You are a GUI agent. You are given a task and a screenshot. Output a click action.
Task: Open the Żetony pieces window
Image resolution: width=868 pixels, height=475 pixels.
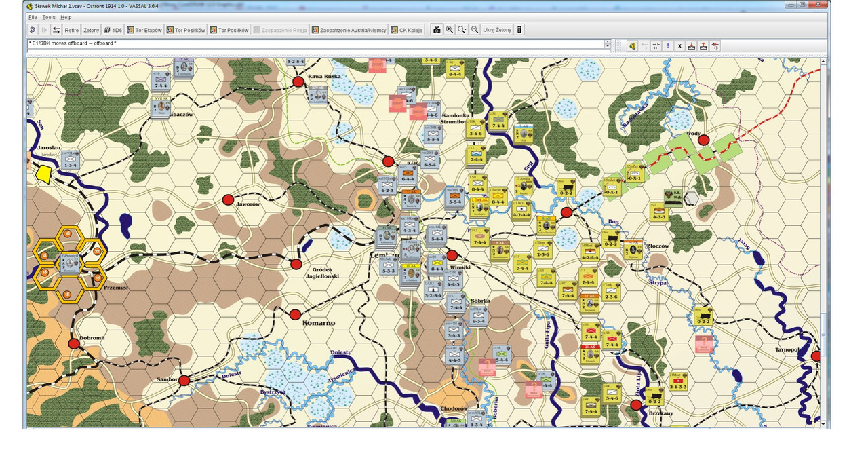point(91,30)
